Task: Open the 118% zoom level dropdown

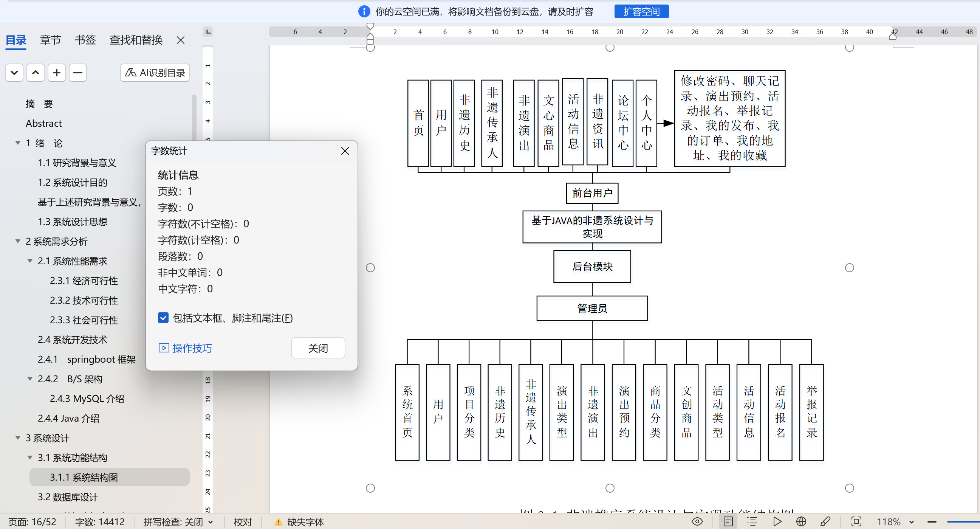Action: [x=912, y=522]
